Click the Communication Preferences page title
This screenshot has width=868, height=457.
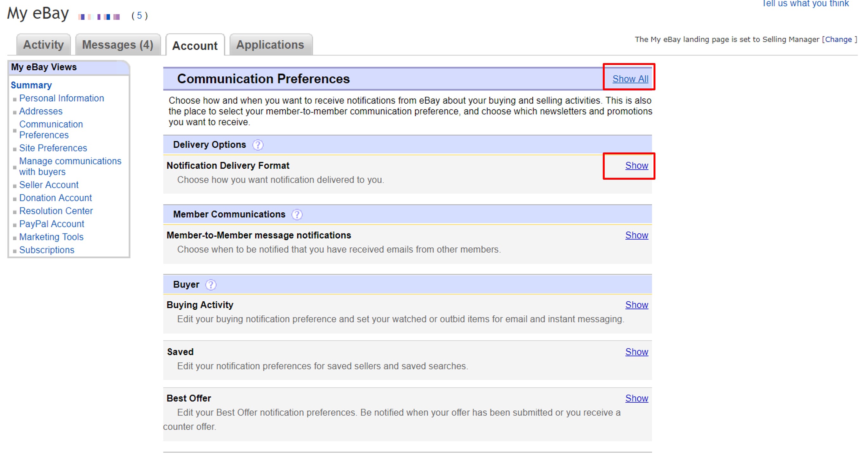[264, 79]
